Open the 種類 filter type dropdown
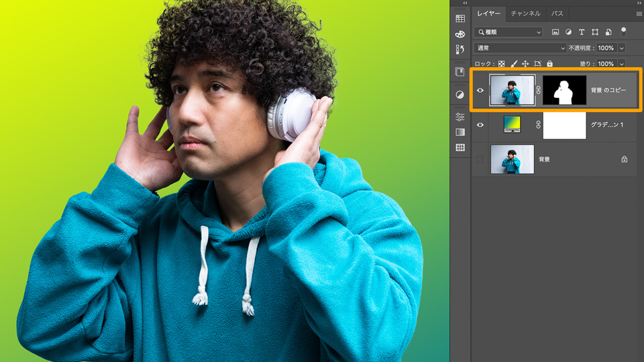This screenshot has height=362, width=644. point(508,32)
